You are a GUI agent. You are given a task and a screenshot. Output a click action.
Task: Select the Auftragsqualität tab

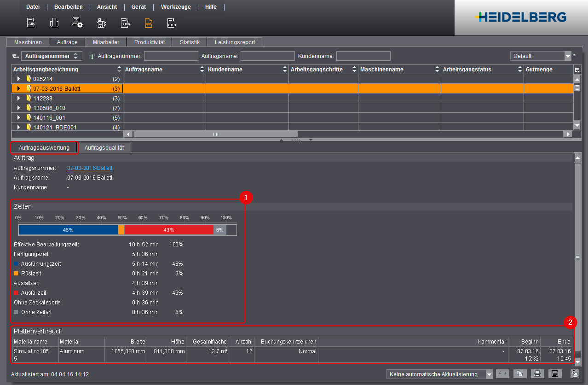tap(104, 148)
